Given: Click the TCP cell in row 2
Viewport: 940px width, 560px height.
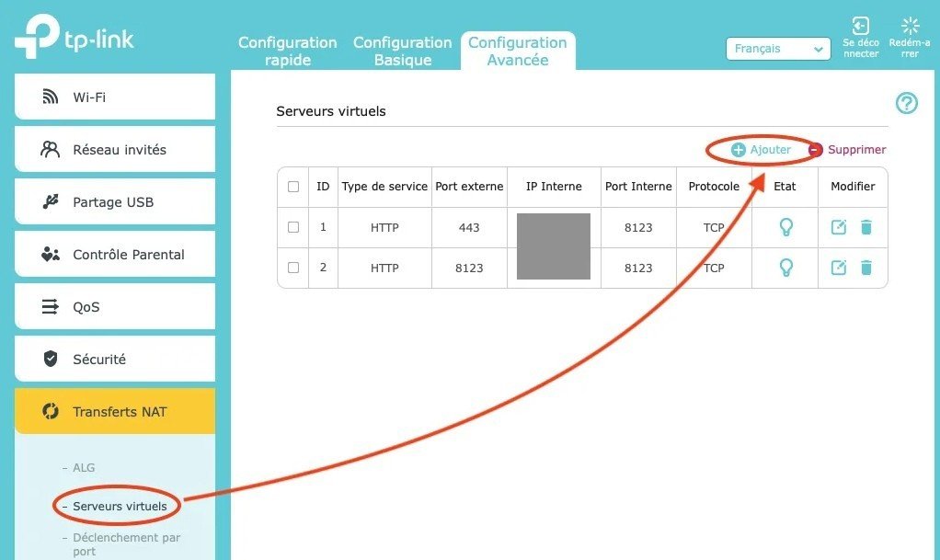Looking at the screenshot, I should coord(714,268).
